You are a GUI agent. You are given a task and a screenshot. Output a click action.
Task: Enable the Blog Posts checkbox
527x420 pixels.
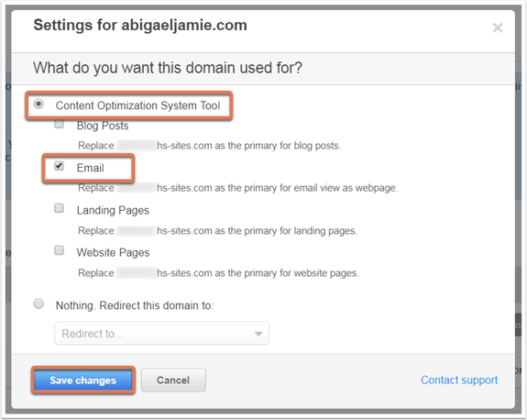pyautogui.click(x=60, y=124)
